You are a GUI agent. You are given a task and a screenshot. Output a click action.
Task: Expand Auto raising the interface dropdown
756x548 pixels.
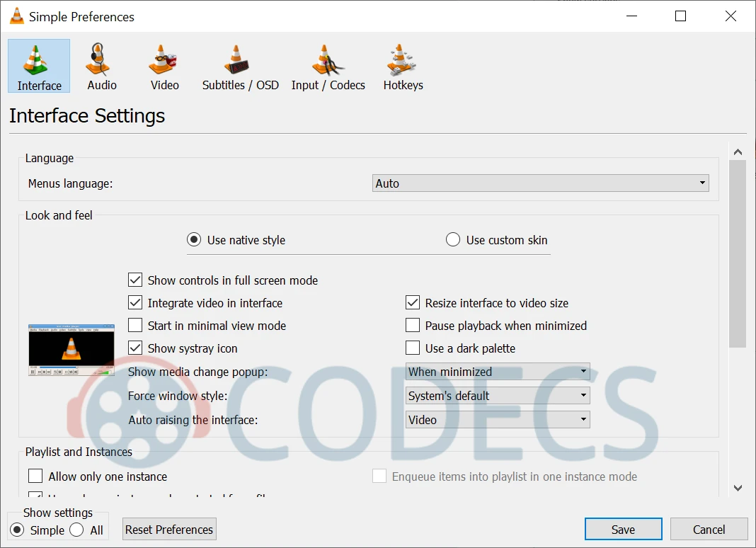pyautogui.click(x=498, y=420)
